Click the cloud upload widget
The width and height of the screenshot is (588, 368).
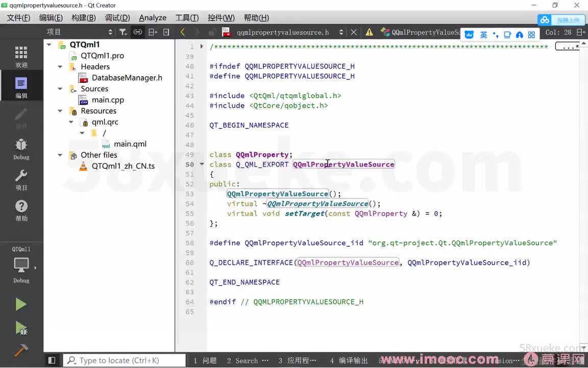click(x=560, y=20)
